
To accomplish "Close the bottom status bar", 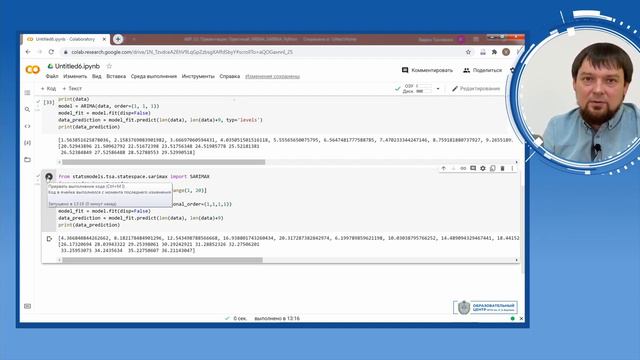I will click(521, 318).
